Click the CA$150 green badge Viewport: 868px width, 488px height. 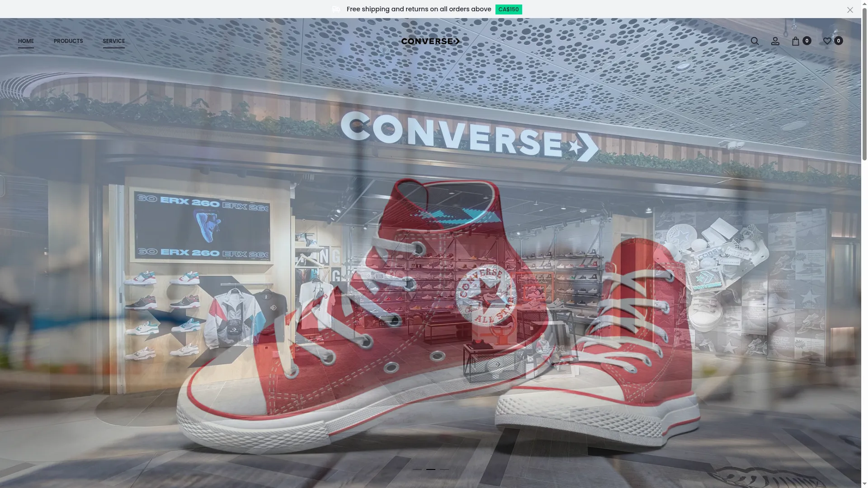click(509, 9)
